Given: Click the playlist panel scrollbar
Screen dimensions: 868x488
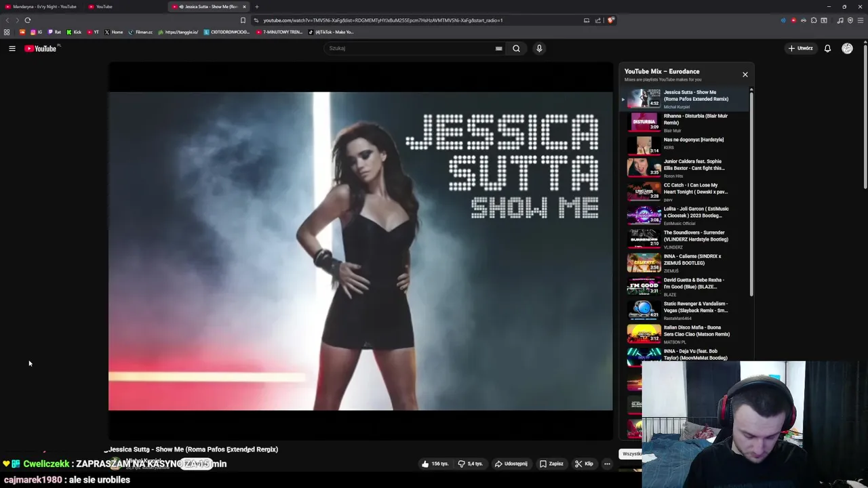Looking at the screenshot, I should 751,193.
